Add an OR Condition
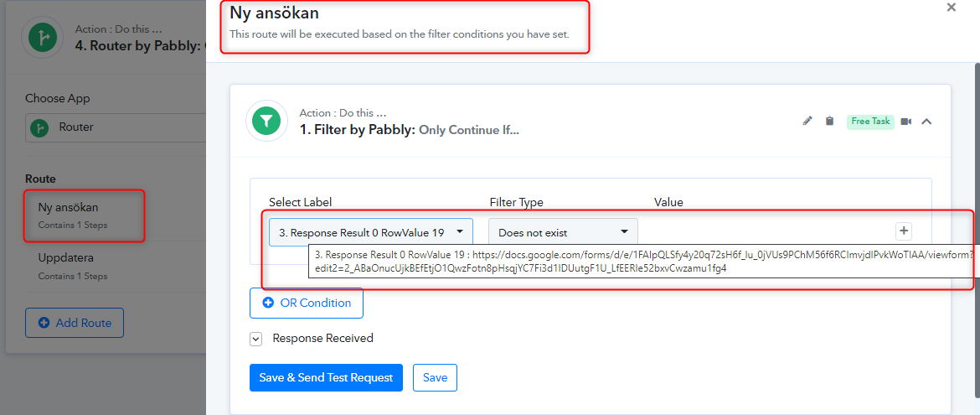The height and width of the screenshot is (415, 980). [307, 303]
